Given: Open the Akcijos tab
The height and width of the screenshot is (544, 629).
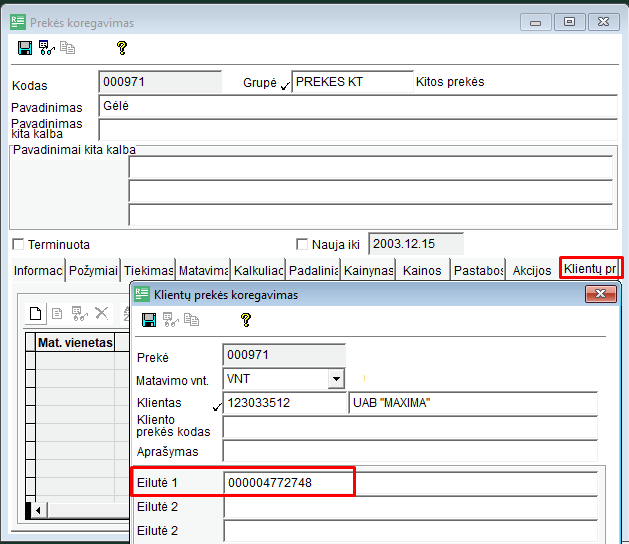Looking at the screenshot, I should tap(531, 270).
